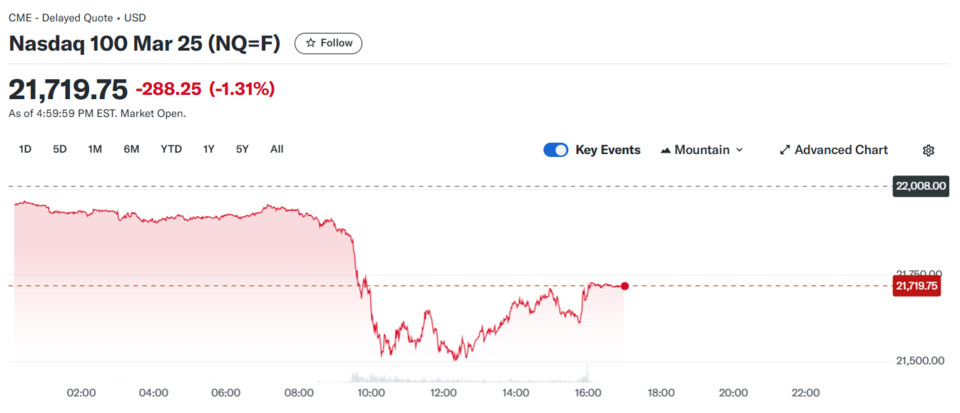The image size is (960, 413).
Task: Switch to the 6M range
Action: [x=131, y=149]
